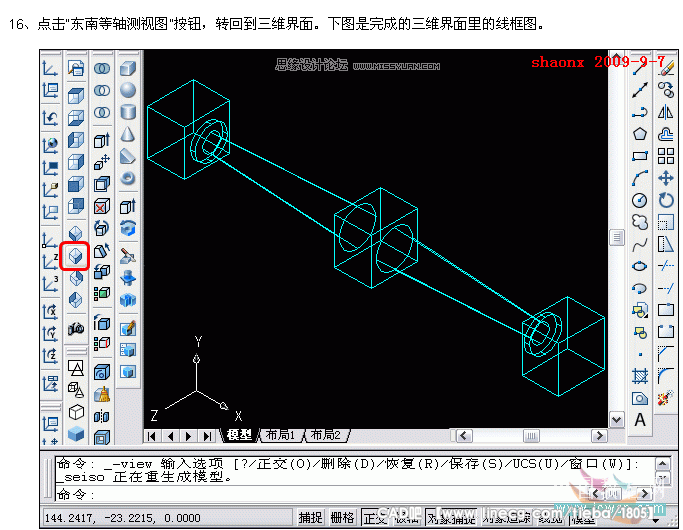Select the Rectangle draw tool
This screenshot has height=530, width=683.
click(639, 156)
